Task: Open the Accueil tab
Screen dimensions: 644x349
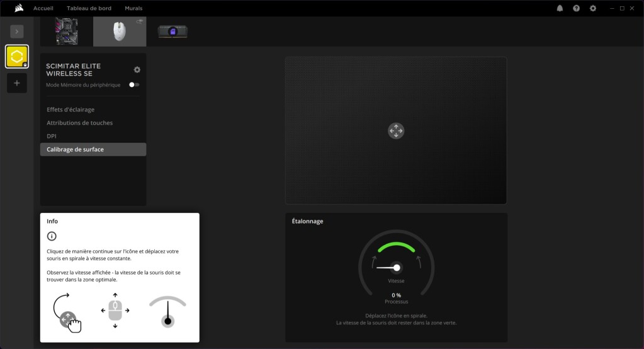Action: pos(43,8)
